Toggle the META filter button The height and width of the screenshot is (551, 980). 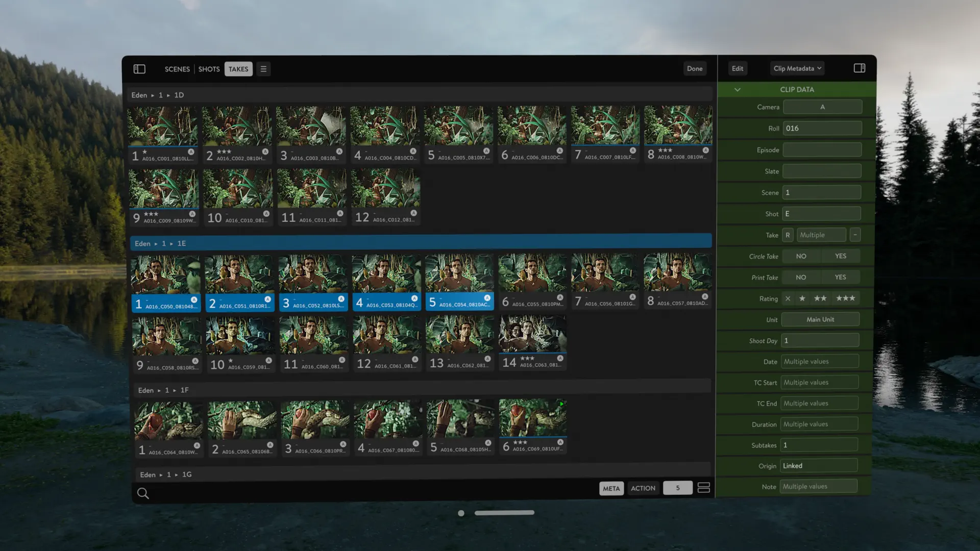611,488
